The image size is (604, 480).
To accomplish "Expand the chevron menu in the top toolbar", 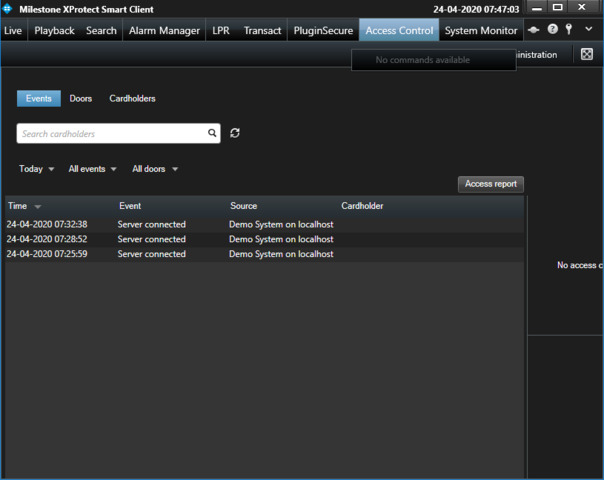I will [589, 30].
